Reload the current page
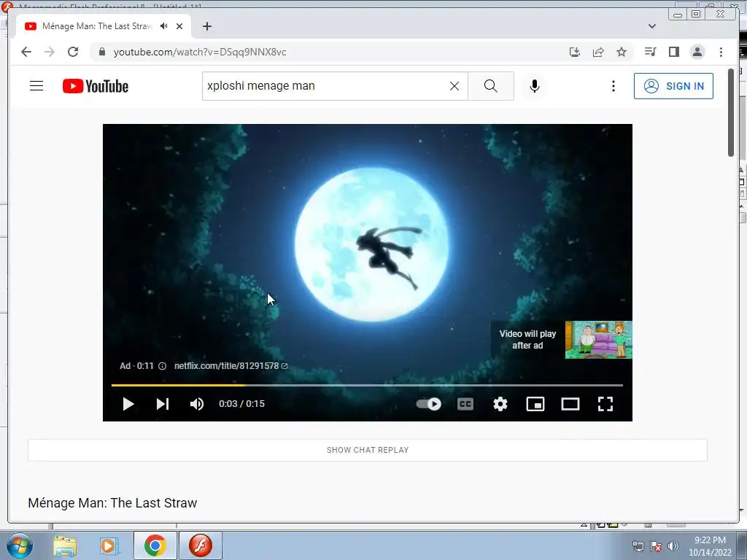This screenshot has width=747, height=560. (x=73, y=52)
